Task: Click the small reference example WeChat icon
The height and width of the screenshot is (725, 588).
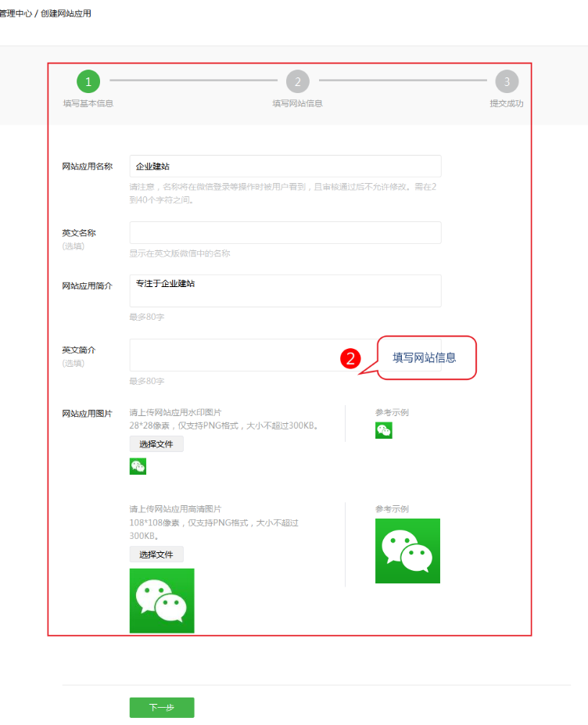Action: click(383, 430)
